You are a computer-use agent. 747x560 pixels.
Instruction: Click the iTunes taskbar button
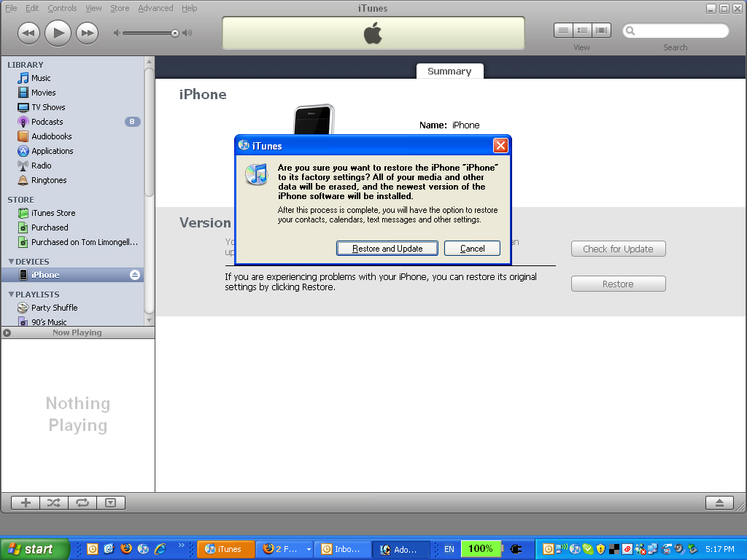(226, 549)
